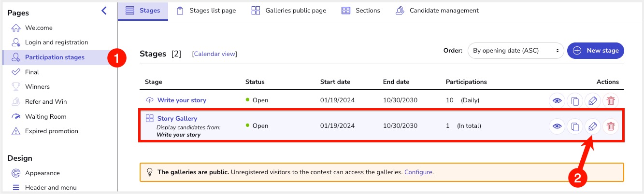Open the Order by opening date dropdown
Viewport: 644px width, 194px height.
pos(515,51)
